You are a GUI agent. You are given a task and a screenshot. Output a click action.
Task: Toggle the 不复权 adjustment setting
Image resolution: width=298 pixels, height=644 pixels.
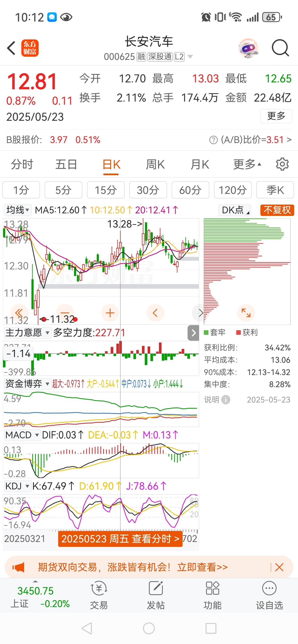coord(277,210)
